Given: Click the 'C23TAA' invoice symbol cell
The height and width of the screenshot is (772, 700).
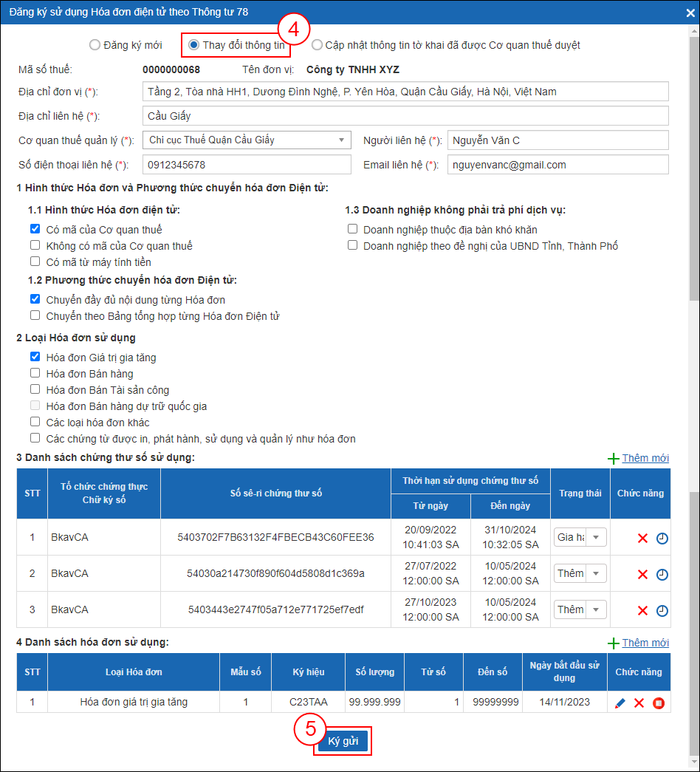Looking at the screenshot, I should click(308, 702).
